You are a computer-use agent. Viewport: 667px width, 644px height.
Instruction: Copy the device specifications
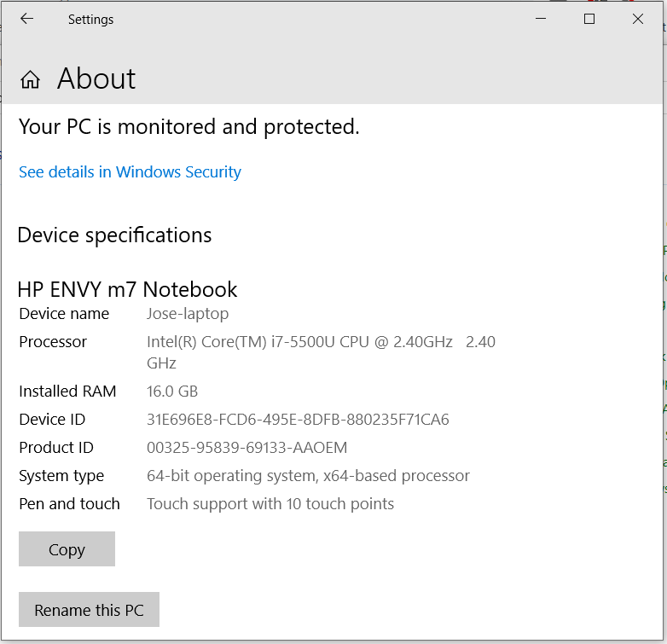coord(67,548)
